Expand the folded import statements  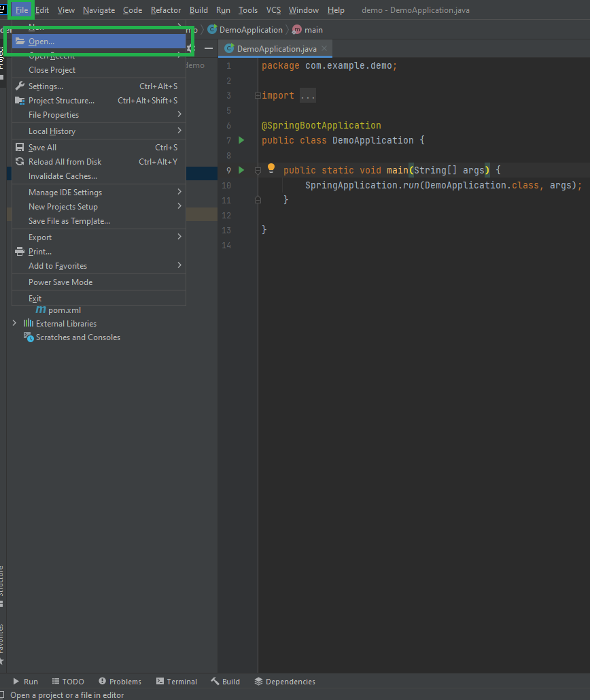(307, 96)
